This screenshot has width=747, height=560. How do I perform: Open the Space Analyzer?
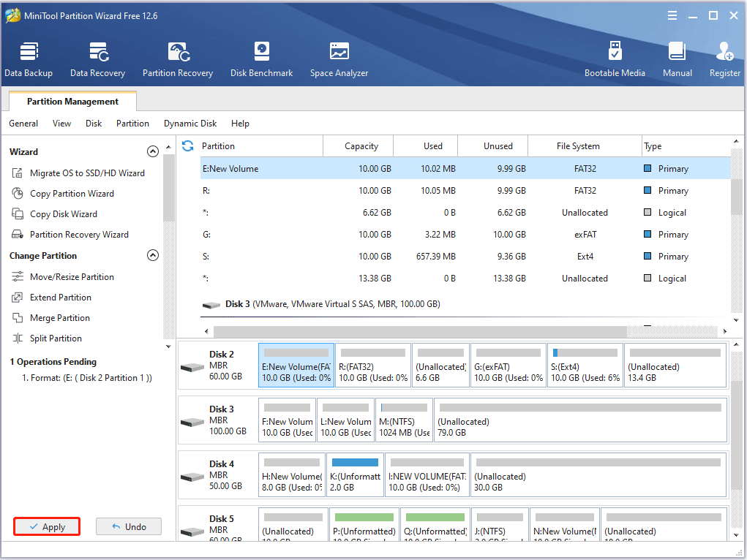[x=339, y=59]
